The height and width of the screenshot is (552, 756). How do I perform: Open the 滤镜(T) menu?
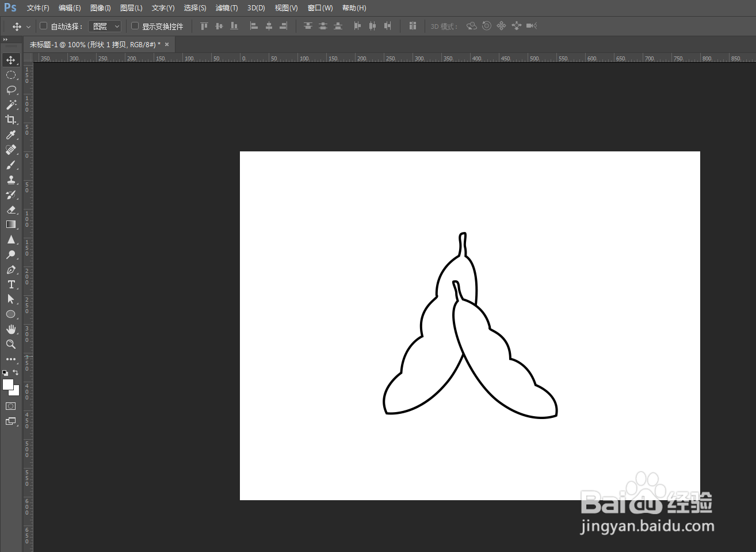point(227,8)
